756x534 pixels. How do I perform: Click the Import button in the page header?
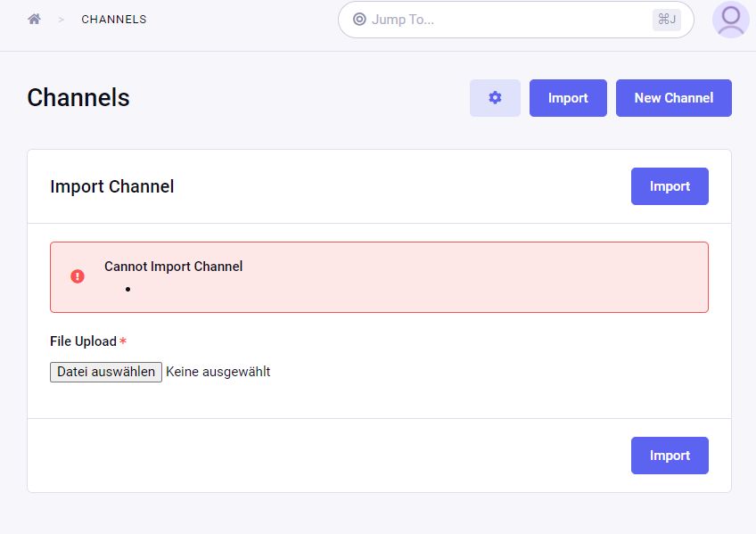pos(568,98)
